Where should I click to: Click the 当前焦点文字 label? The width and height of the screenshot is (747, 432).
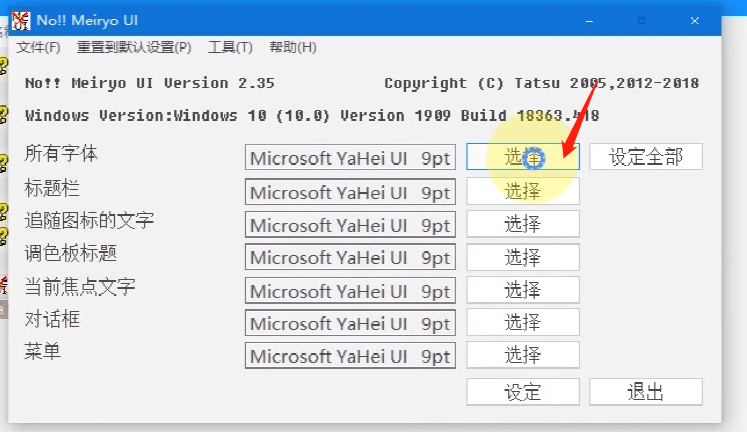tap(80, 287)
